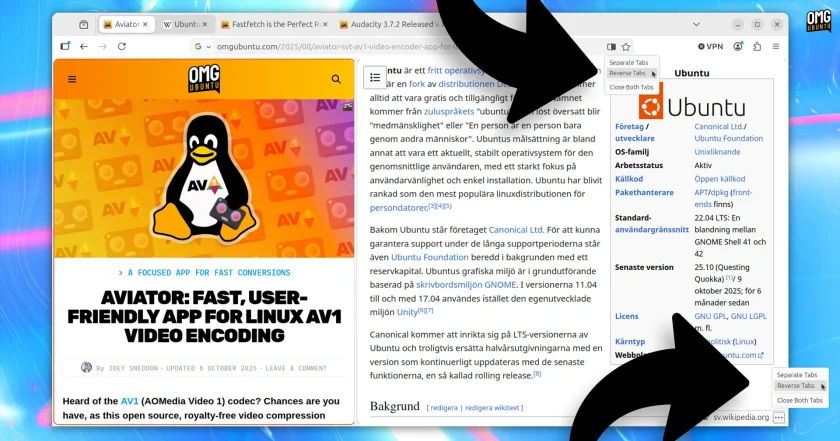The width and height of the screenshot is (840, 441).
Task: Open the 'GNU LGPL' license link
Action: (749, 316)
